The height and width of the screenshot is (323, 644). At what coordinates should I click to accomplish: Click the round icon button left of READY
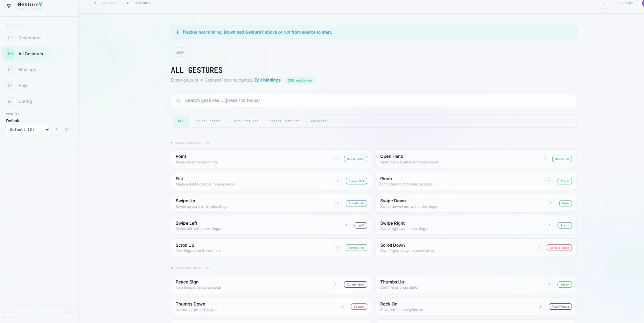click(604, 3)
